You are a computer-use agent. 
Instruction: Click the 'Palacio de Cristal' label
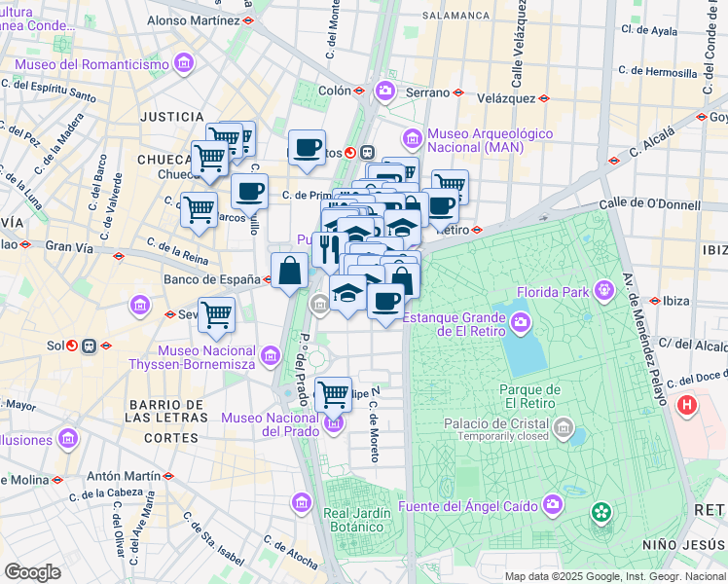tap(496, 423)
